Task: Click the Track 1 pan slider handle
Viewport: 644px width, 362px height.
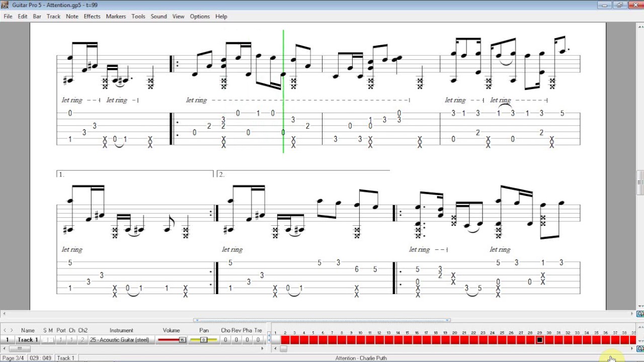Action: point(204,340)
